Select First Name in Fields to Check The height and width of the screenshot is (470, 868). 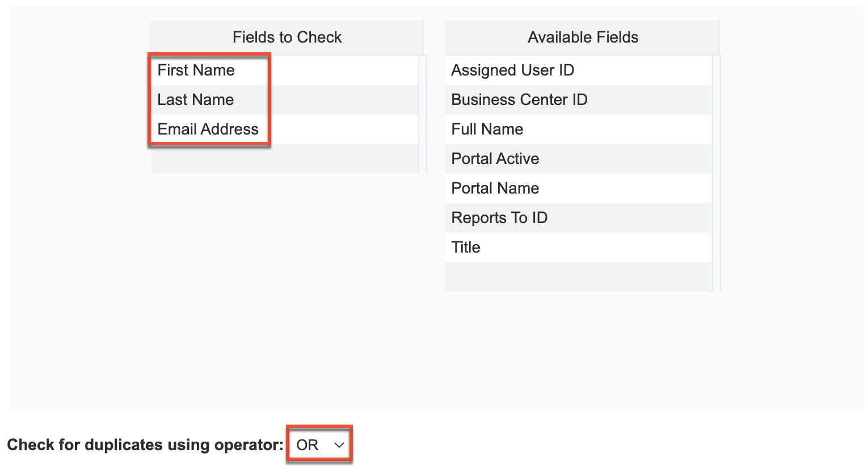[196, 70]
